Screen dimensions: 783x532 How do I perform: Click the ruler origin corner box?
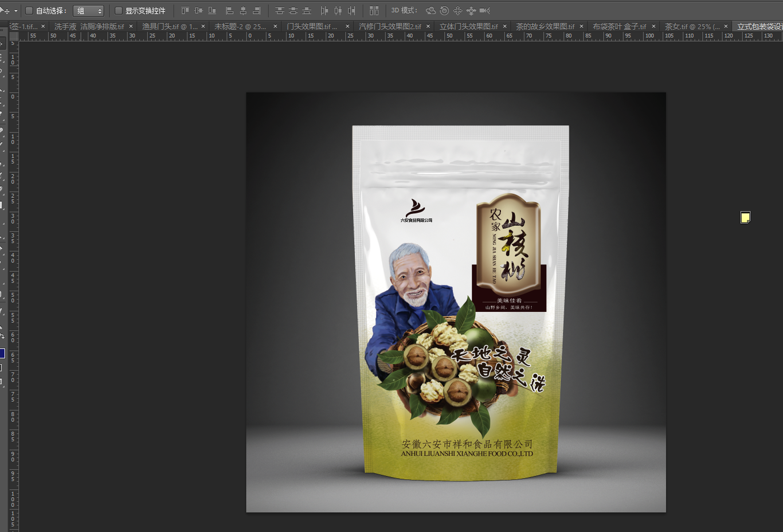(14, 36)
